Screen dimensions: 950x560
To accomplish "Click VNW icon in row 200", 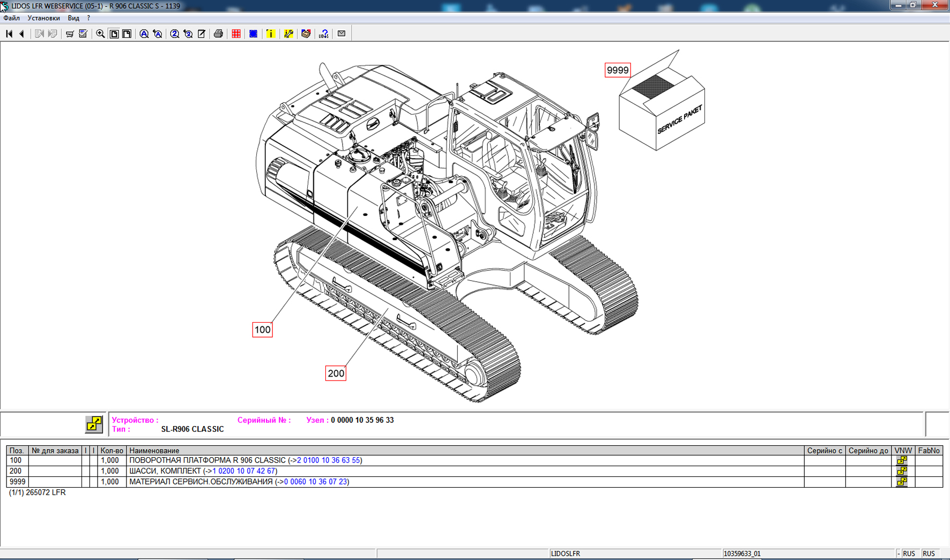I will tap(902, 471).
